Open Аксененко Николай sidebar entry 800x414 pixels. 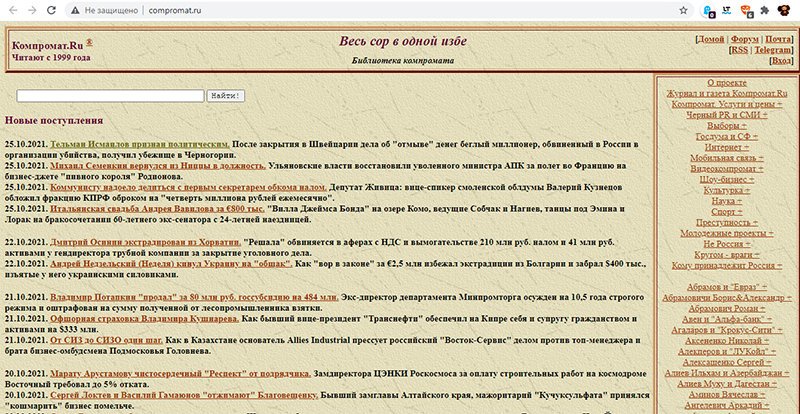click(727, 341)
